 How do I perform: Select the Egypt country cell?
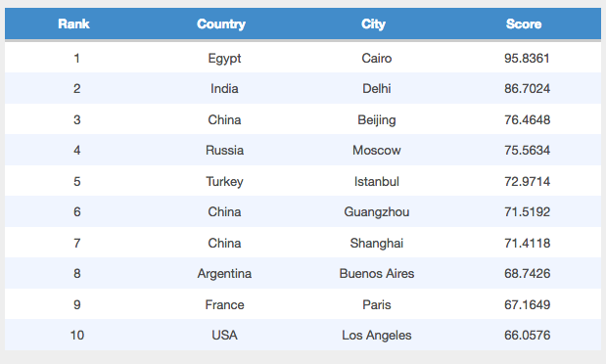click(x=224, y=59)
